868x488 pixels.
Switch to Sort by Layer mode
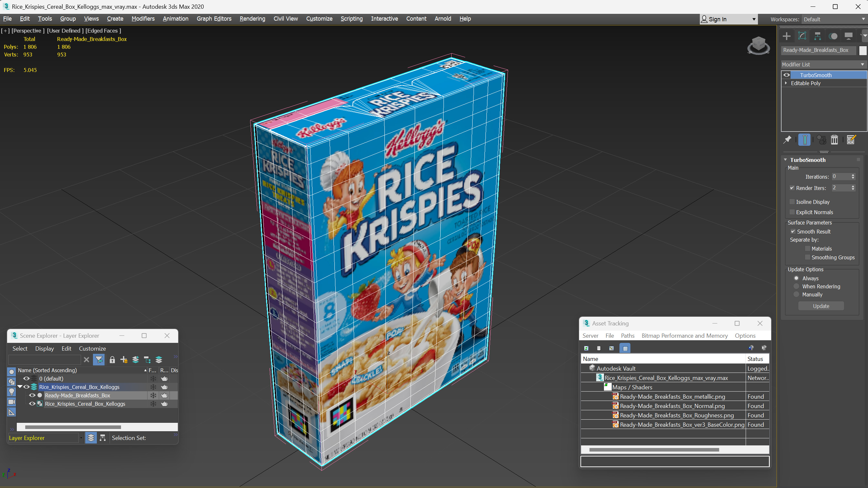(x=91, y=438)
